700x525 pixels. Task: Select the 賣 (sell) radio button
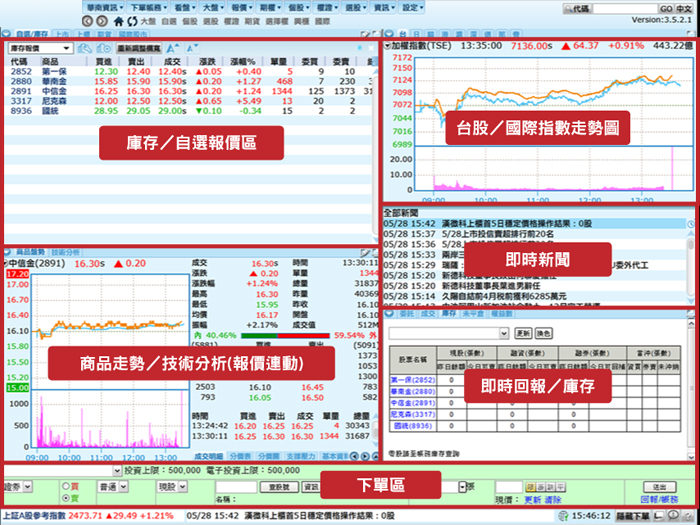66,498
